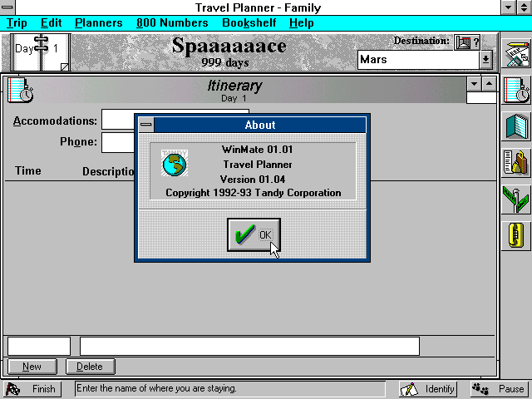
Task: Open the Destination map help icon
Action: point(467,42)
